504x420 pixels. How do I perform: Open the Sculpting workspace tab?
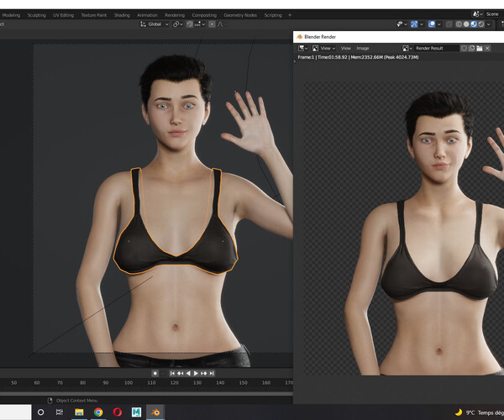36,15
